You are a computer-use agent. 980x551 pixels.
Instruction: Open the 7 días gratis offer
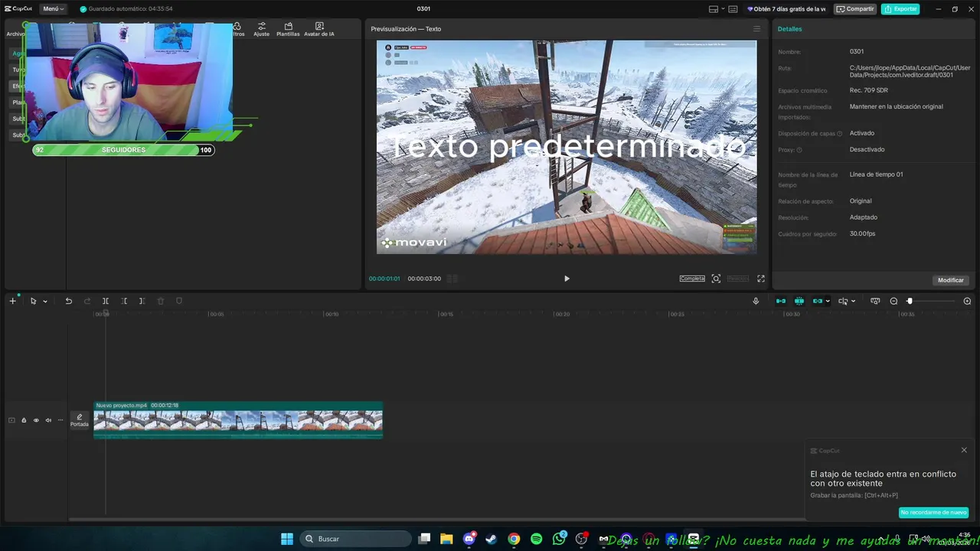point(786,9)
